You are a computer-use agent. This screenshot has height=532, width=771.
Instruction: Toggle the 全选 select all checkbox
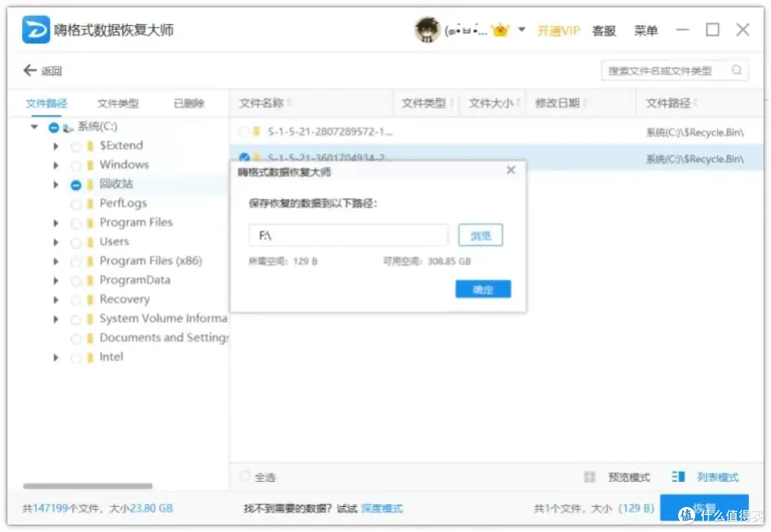pos(245,476)
